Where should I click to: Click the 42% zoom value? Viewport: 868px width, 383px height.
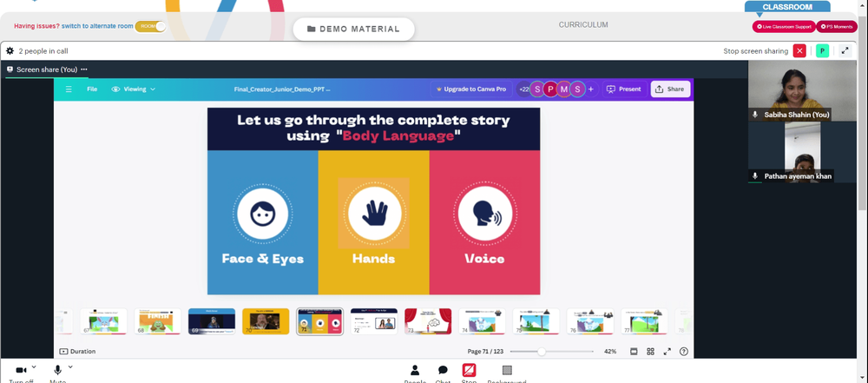(610, 352)
